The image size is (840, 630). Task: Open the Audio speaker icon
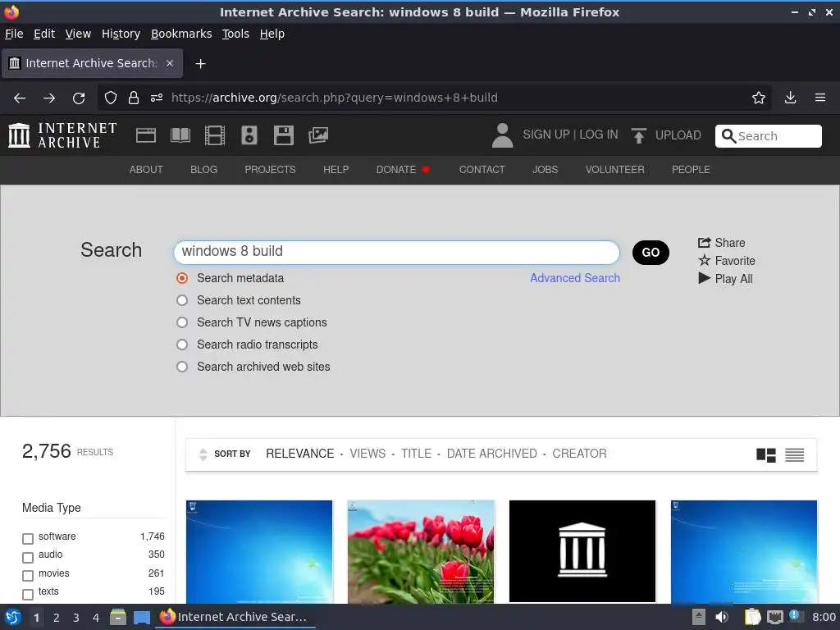[249, 135]
